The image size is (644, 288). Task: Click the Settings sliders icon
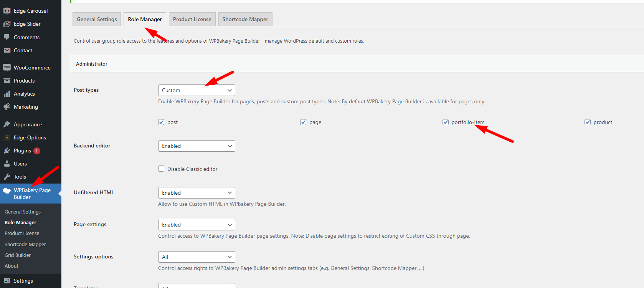tap(7, 281)
